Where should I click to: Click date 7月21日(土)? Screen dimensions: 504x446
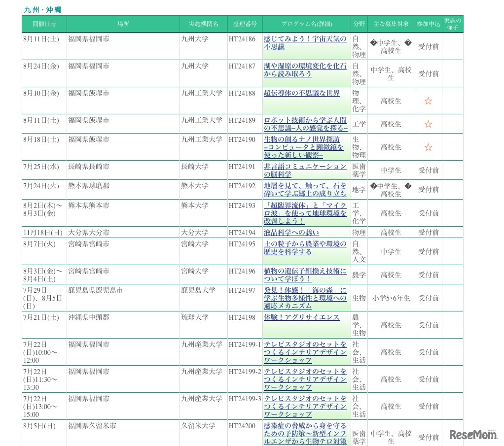[41, 317]
